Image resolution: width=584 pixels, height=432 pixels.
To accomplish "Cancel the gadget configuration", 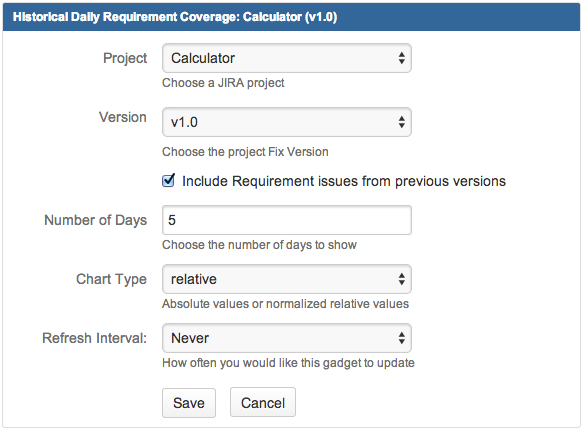I will coord(263,403).
